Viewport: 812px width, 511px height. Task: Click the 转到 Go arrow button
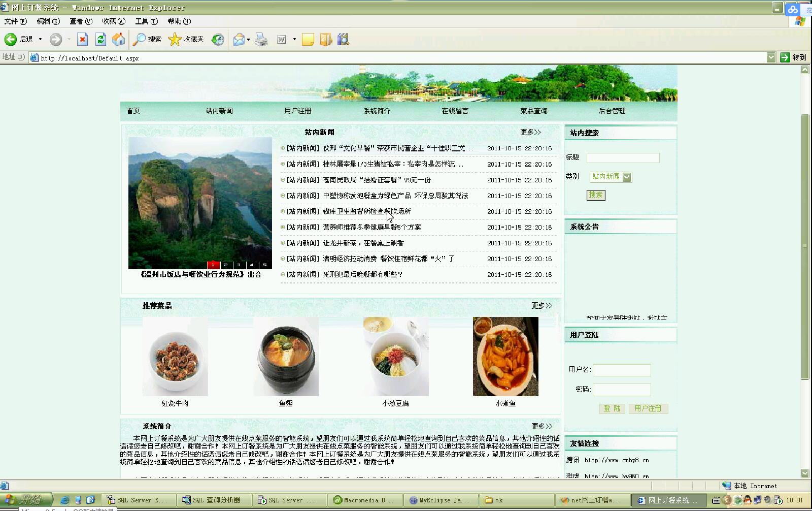pos(793,57)
